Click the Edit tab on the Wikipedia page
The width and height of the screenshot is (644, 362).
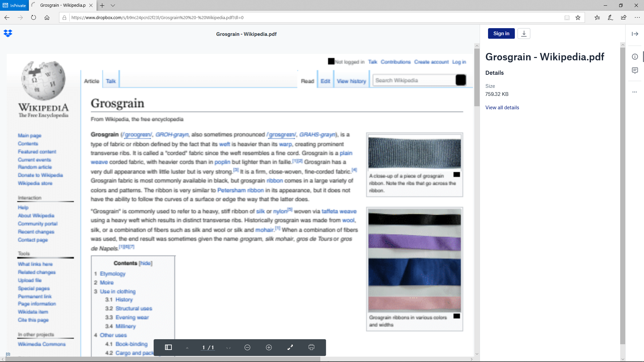325,81
